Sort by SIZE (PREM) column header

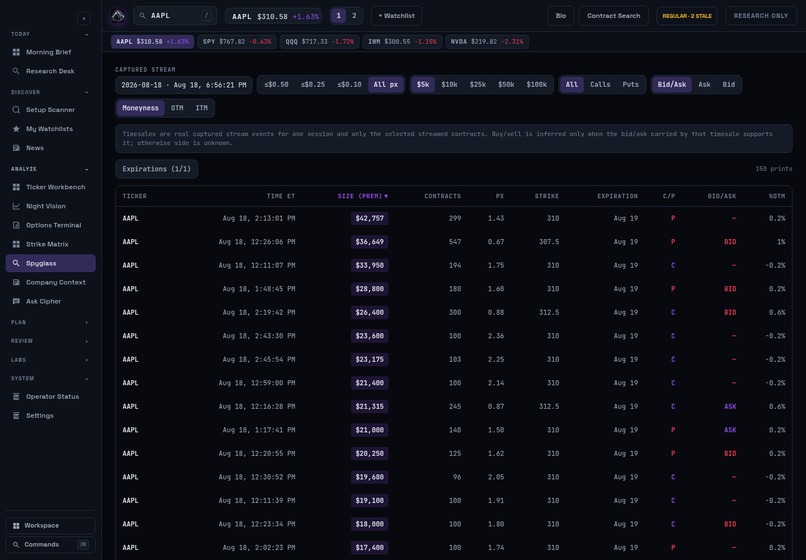coord(363,196)
